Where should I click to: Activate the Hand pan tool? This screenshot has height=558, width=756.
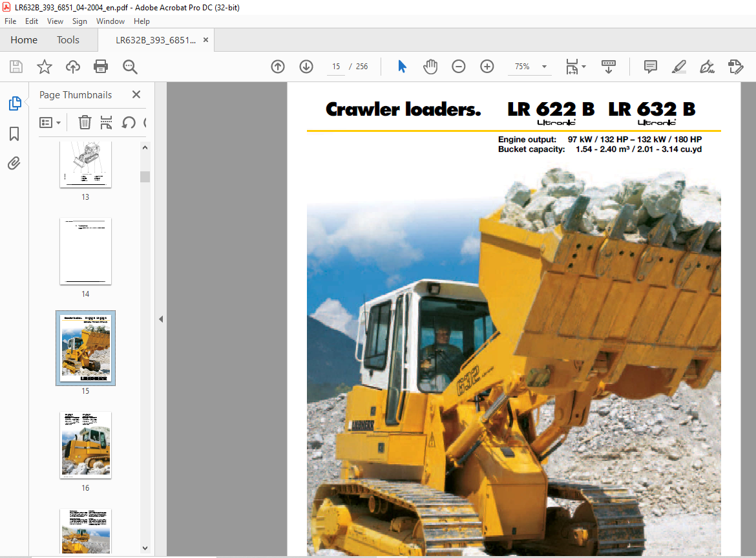pyautogui.click(x=430, y=67)
